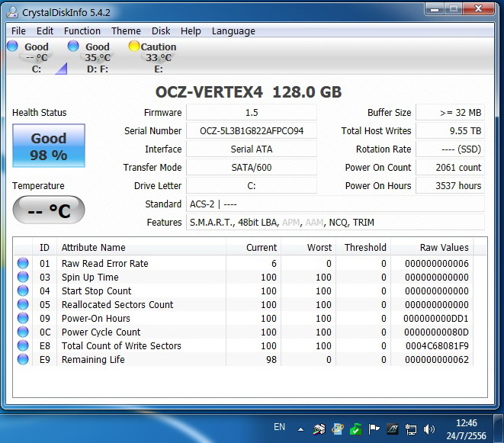Click the CrystalDiskInfo title bar icon
The image size is (504, 443).
[12, 12]
